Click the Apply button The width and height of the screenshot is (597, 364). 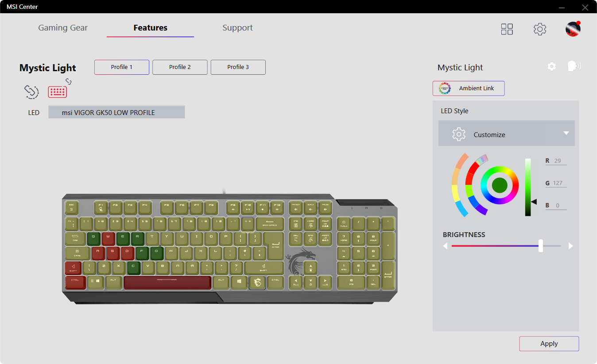[549, 344]
